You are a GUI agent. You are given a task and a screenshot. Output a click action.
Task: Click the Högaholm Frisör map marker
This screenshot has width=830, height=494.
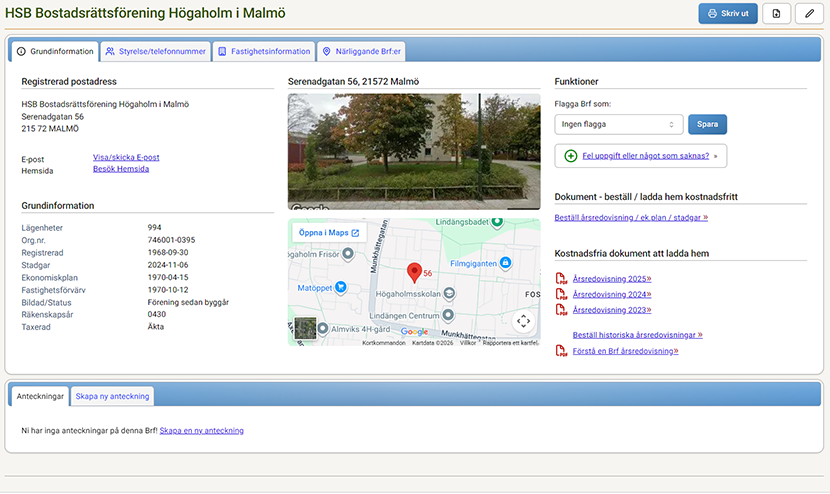pos(348,254)
